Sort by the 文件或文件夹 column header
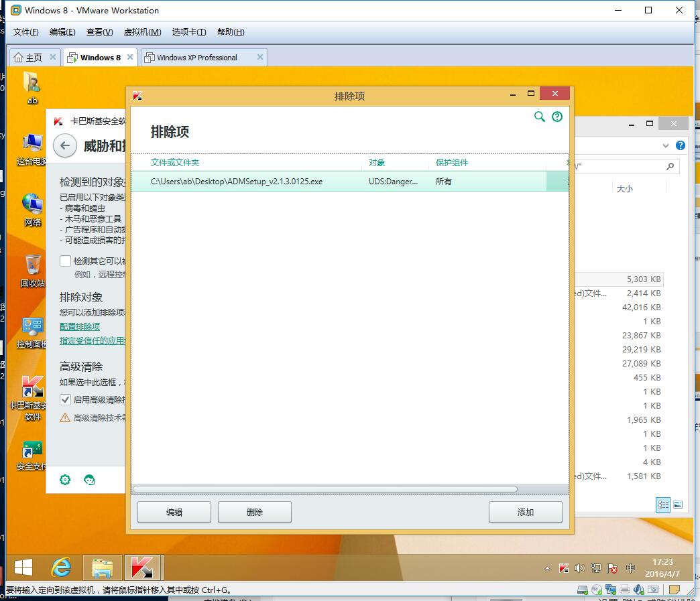This screenshot has width=700, height=601. click(175, 162)
